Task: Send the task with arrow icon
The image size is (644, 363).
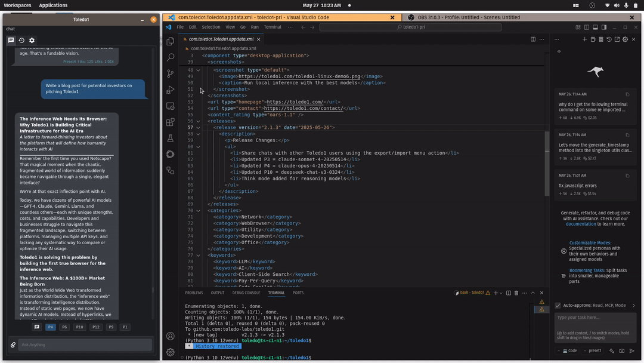Action: click(x=631, y=350)
